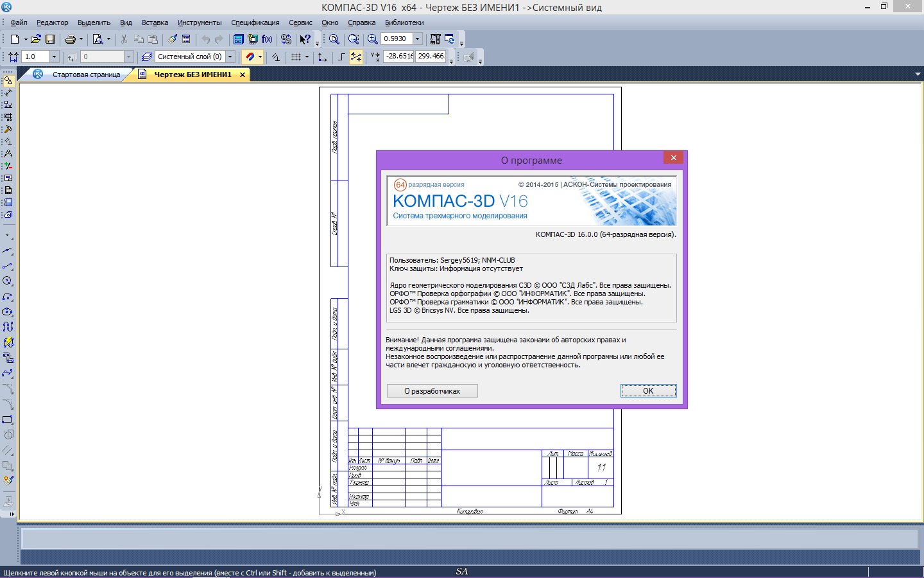This screenshot has height=578, width=924.
Task: Toggle the Snaps magnet button
Action: pos(250,57)
